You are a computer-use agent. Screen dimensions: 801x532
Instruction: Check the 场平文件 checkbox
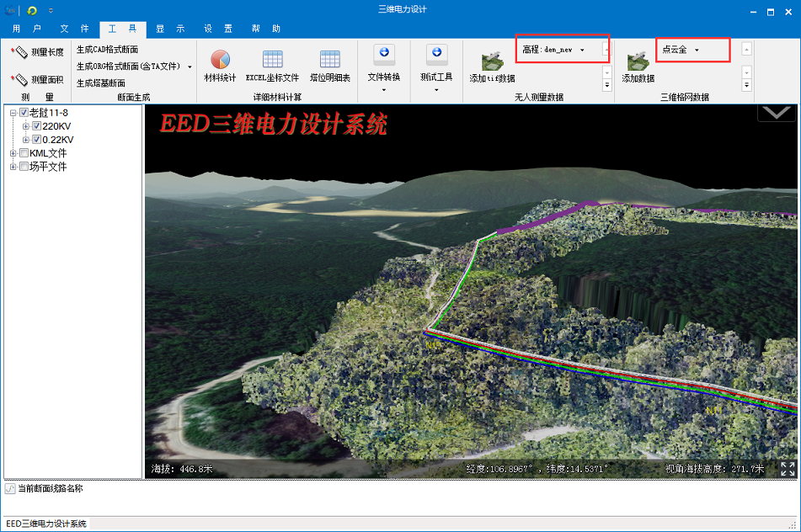[x=24, y=167]
